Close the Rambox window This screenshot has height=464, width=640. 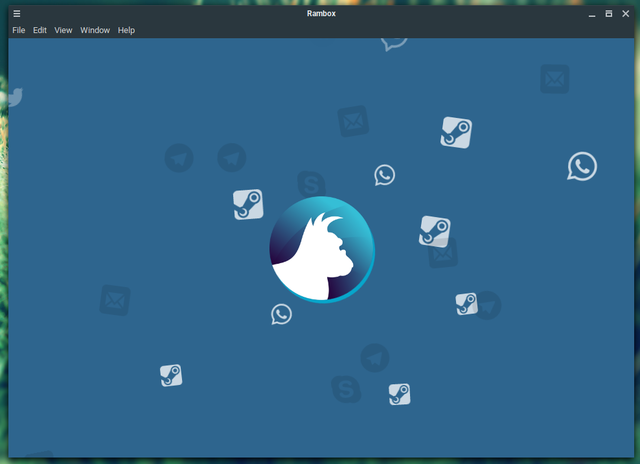(x=625, y=13)
